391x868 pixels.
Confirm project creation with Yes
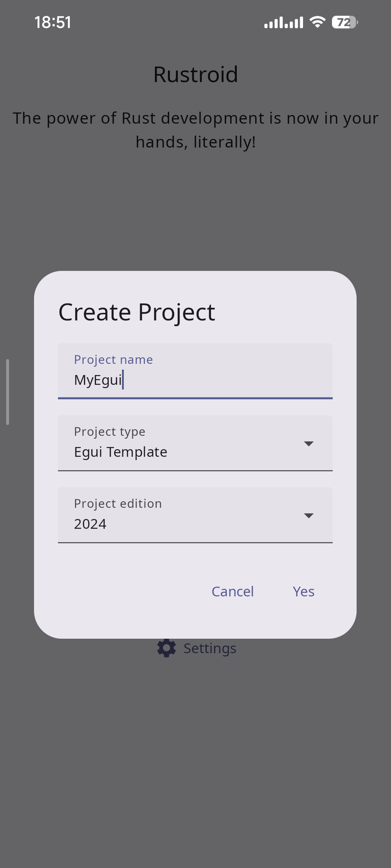click(303, 591)
